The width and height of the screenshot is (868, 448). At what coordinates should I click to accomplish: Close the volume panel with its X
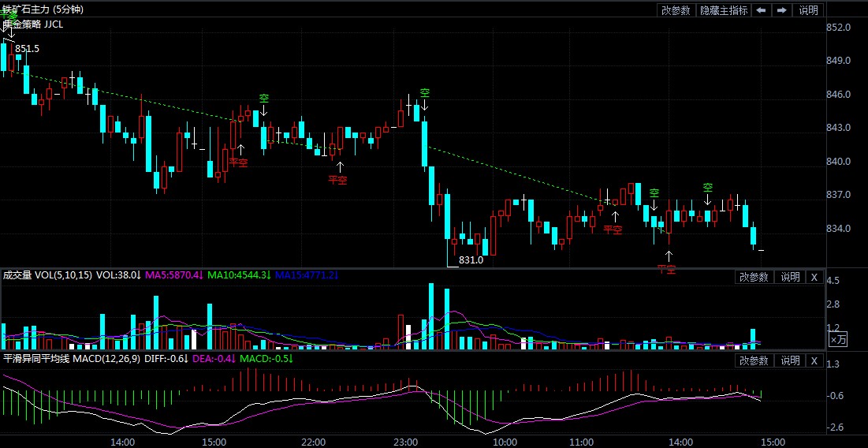point(814,277)
